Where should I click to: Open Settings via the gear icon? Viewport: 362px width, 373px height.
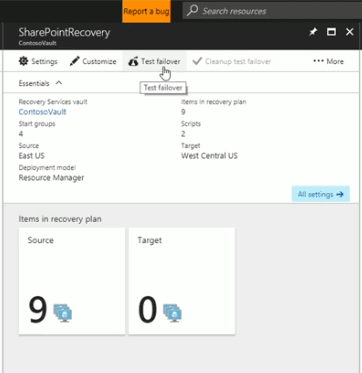(23, 61)
